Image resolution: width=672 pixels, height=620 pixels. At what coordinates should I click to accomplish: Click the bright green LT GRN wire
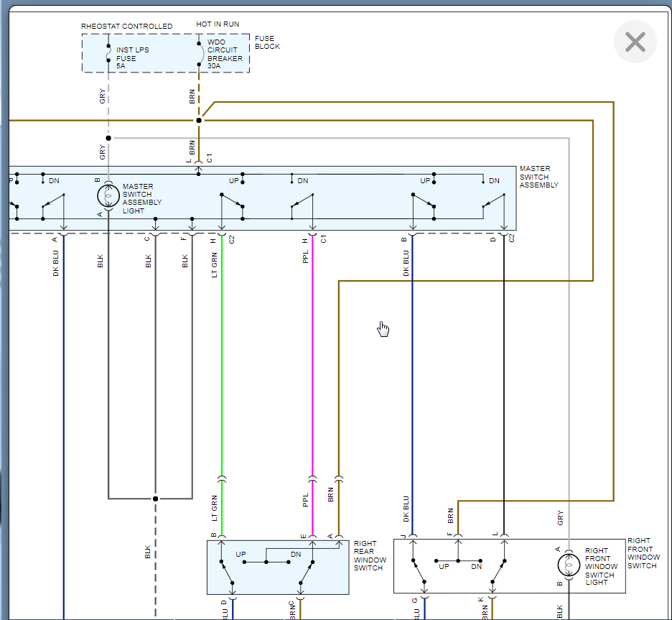(222, 359)
